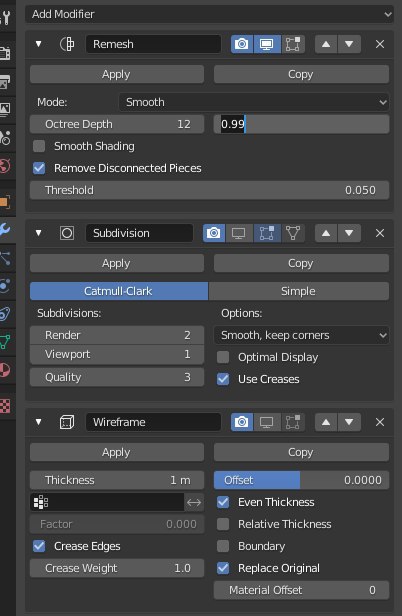Toggle Wireframe viewport display monitor icon

pyautogui.click(x=267, y=422)
